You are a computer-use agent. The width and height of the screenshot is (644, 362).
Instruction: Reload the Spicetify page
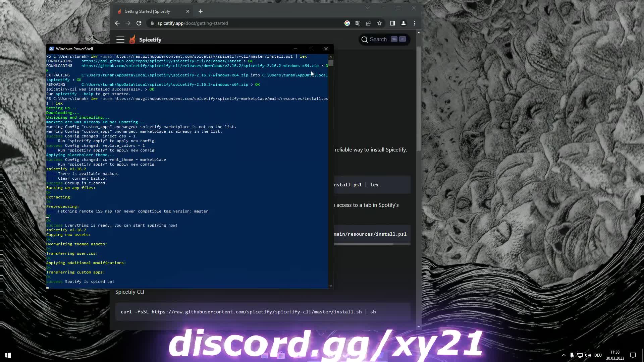pos(139,23)
